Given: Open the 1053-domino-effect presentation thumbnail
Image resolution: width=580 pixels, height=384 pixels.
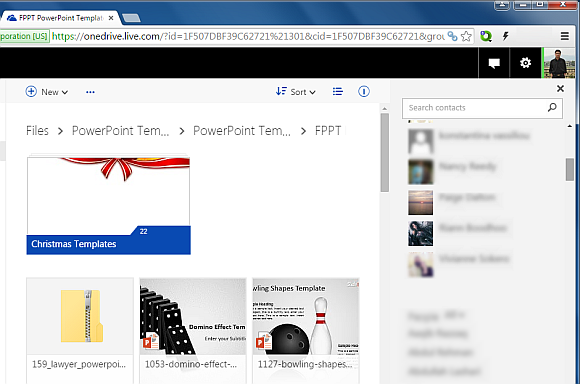Looking at the screenshot, I should (193, 316).
